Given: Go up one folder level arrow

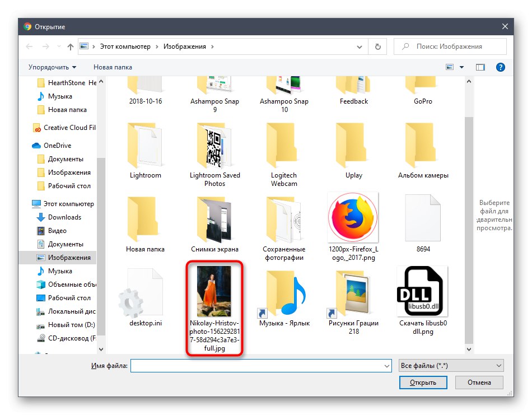Looking at the screenshot, I should tap(70, 46).
